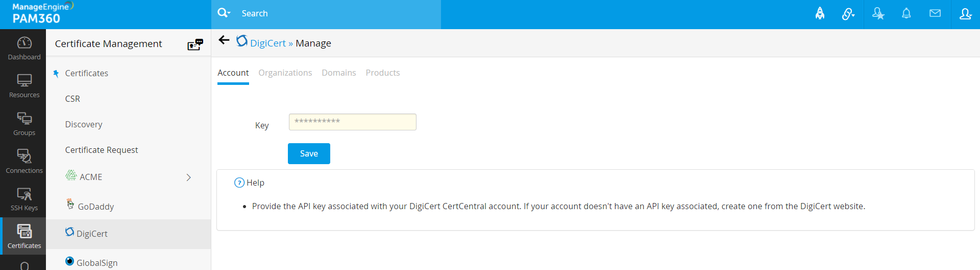Go to Resources in sidebar
980x270 pixels.
tap(24, 86)
